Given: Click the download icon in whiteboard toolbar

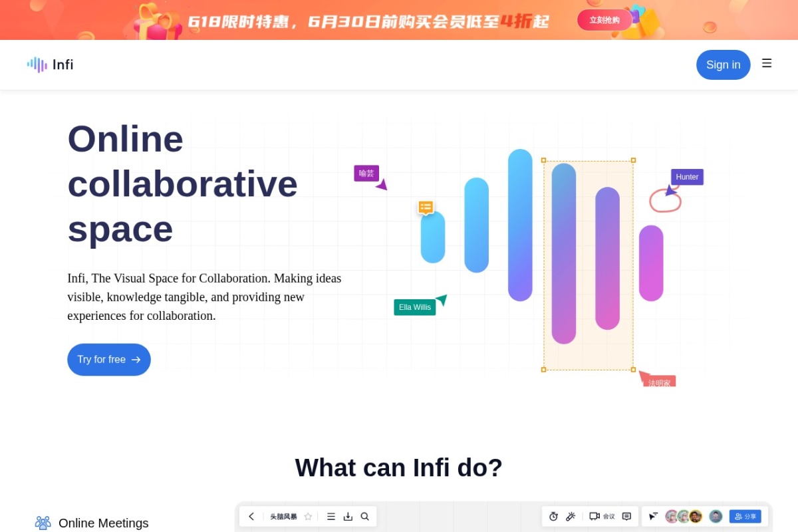Looking at the screenshot, I should (x=348, y=517).
